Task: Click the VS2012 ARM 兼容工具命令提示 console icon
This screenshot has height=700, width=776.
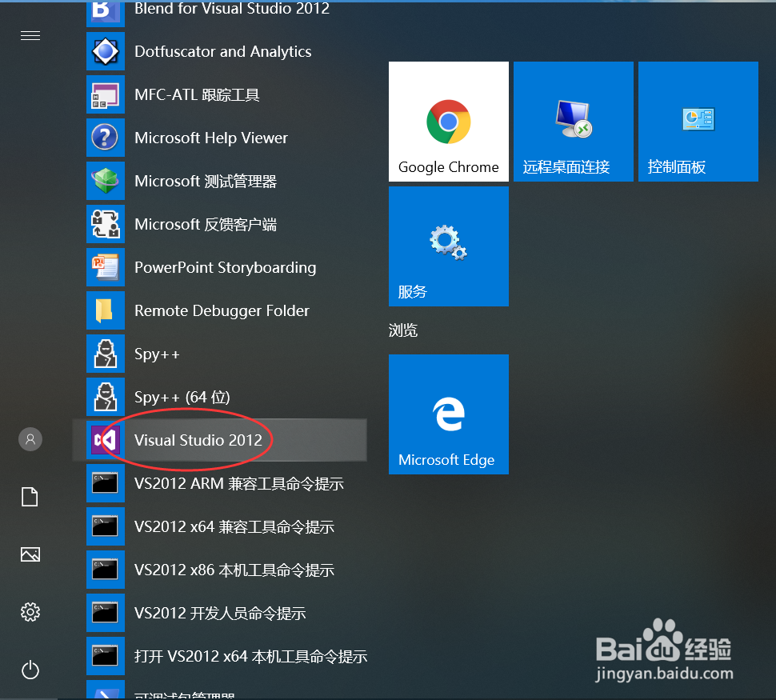Action: tap(106, 483)
